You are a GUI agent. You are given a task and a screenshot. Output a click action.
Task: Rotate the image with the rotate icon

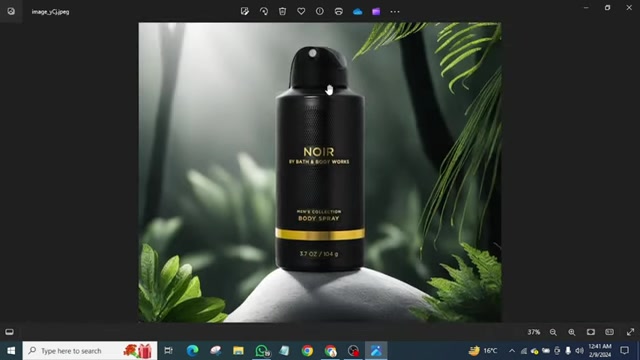point(264,11)
